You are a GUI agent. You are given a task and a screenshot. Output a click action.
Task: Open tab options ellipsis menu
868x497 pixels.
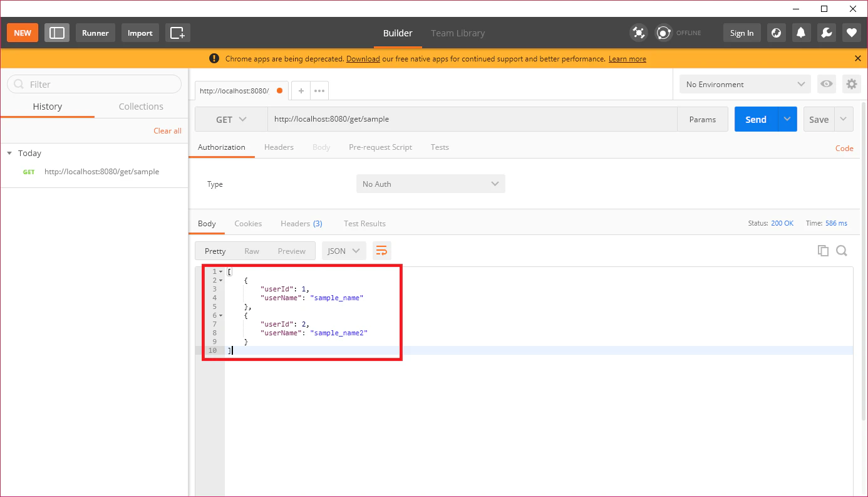click(319, 91)
